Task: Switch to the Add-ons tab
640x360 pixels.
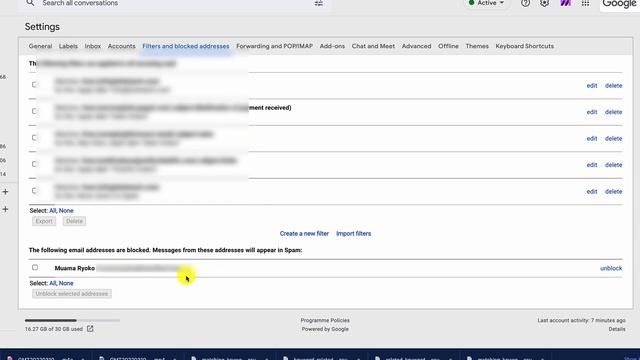Action: tap(332, 46)
